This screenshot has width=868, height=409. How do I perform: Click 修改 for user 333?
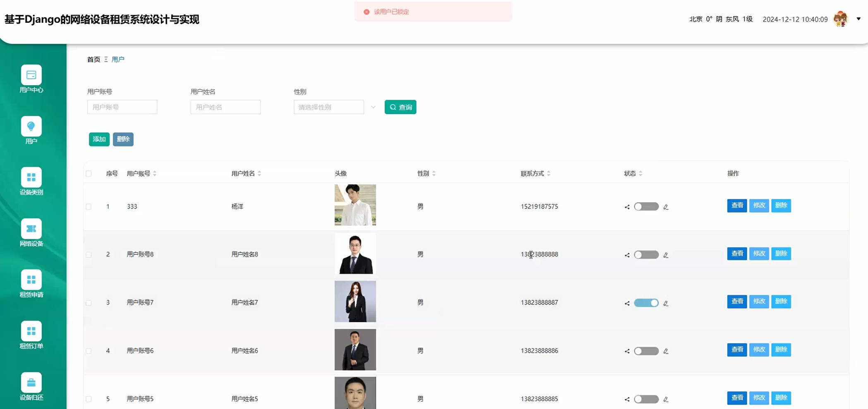click(x=759, y=206)
